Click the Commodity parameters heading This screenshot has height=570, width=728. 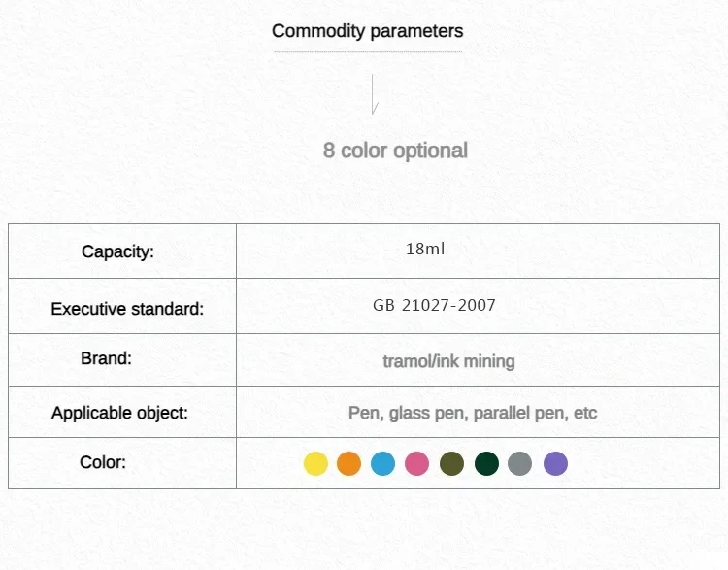point(367,31)
